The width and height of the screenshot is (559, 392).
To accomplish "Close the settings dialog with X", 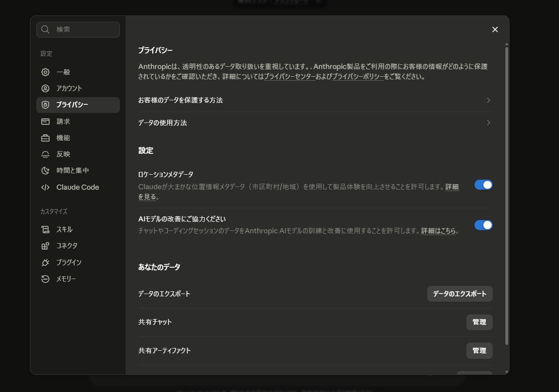I will [x=495, y=29].
